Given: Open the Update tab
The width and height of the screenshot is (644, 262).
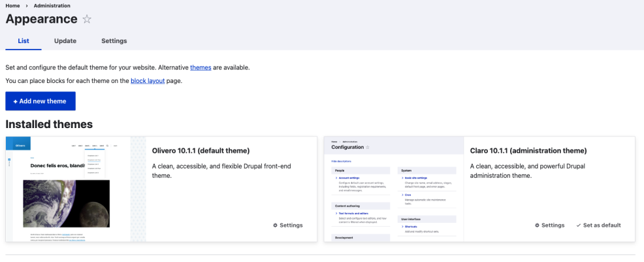Looking at the screenshot, I should coord(65,41).
